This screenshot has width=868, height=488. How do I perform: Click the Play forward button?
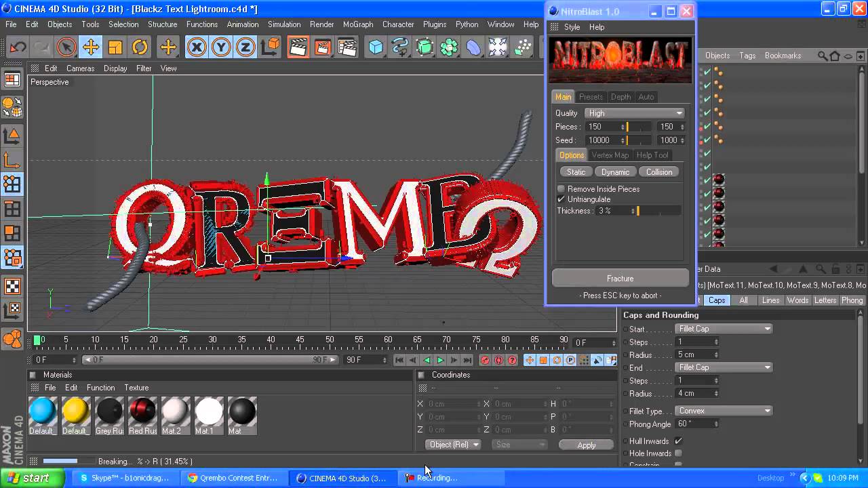pyautogui.click(x=440, y=360)
